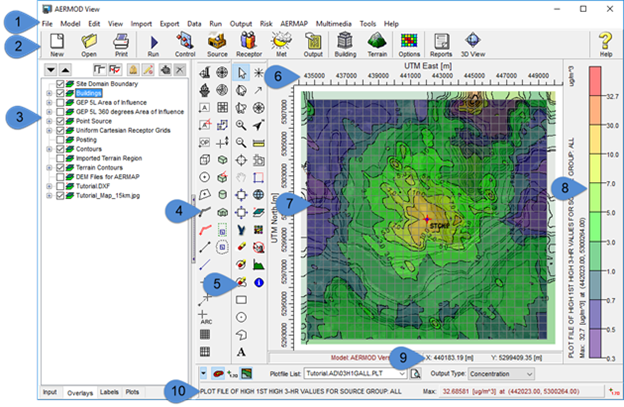Enable the Posting layer checkbox
This screenshot has width=624, height=407.
click(60, 140)
